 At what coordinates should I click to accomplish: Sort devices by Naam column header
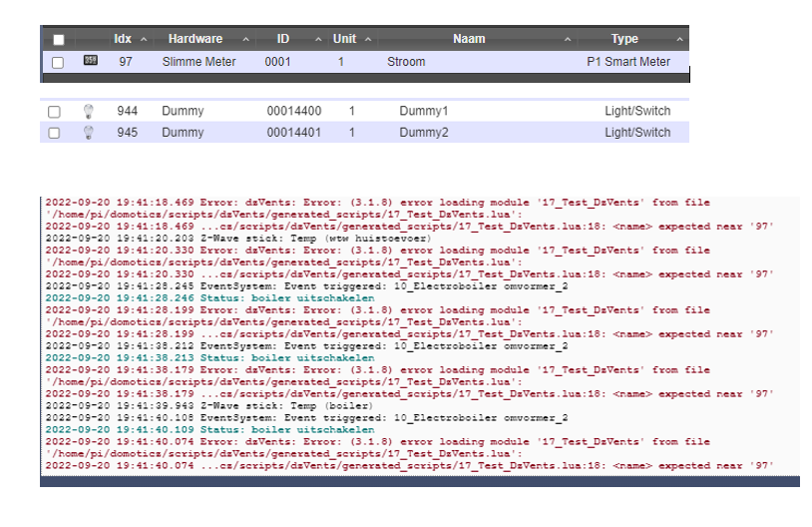469,39
